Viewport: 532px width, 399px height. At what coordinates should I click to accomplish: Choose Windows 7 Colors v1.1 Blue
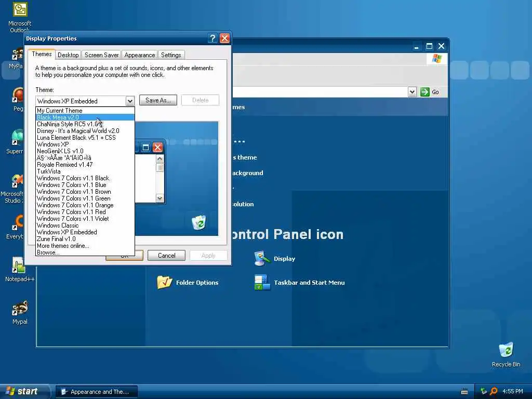[85, 185]
